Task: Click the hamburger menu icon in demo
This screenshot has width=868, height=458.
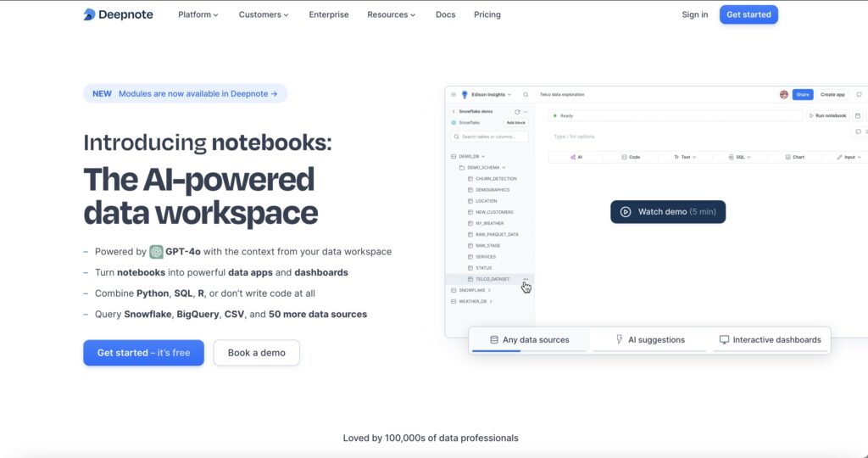Action: [x=453, y=95]
